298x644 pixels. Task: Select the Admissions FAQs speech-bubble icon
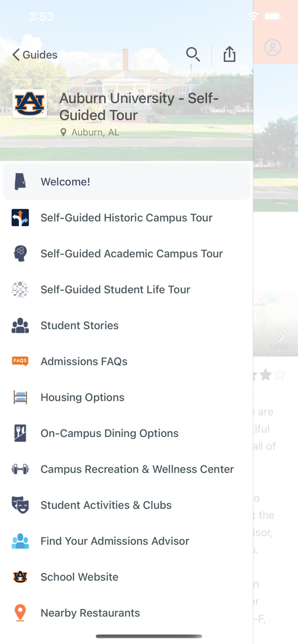(x=19, y=361)
